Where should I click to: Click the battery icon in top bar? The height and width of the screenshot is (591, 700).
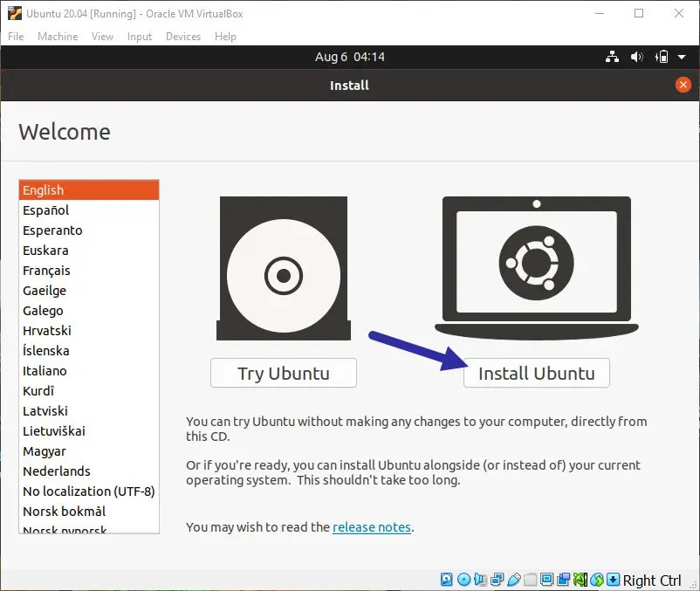point(662,57)
